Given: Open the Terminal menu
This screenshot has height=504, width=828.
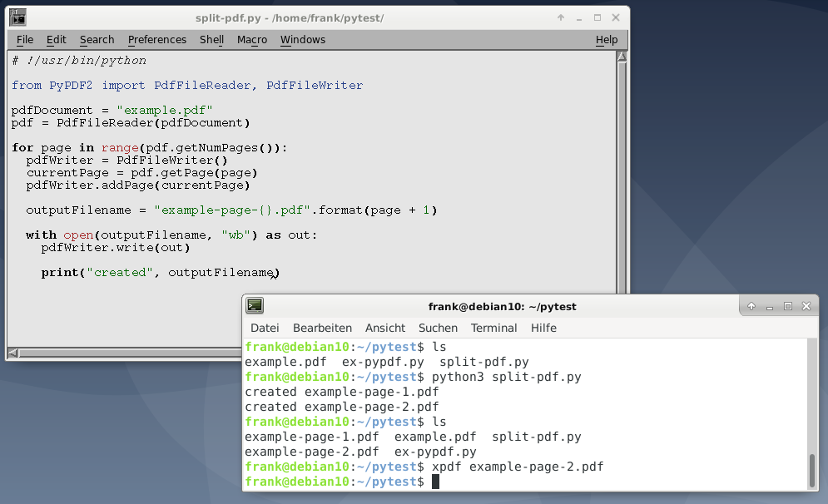Looking at the screenshot, I should point(493,328).
